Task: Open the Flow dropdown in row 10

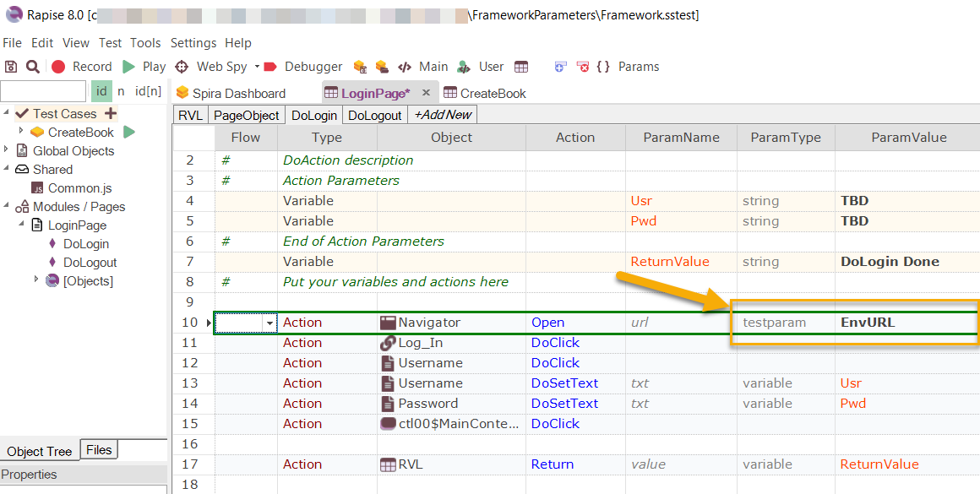Action: pyautogui.click(x=270, y=323)
